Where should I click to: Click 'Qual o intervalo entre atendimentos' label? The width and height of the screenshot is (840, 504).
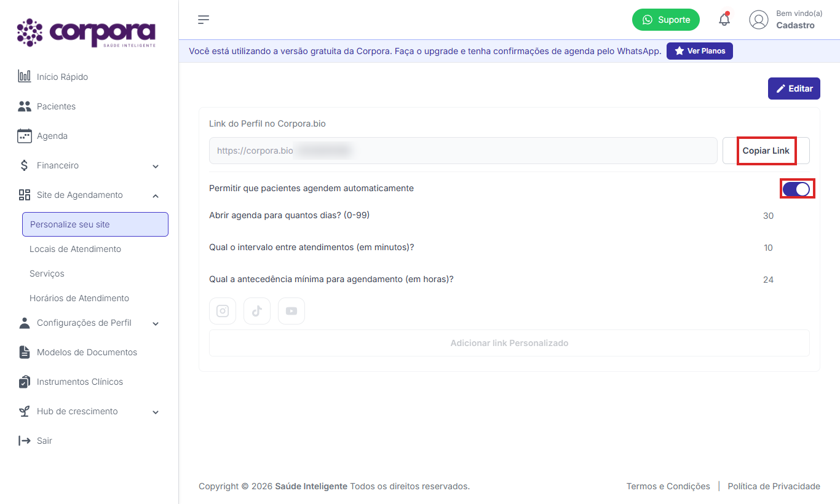coord(311,247)
